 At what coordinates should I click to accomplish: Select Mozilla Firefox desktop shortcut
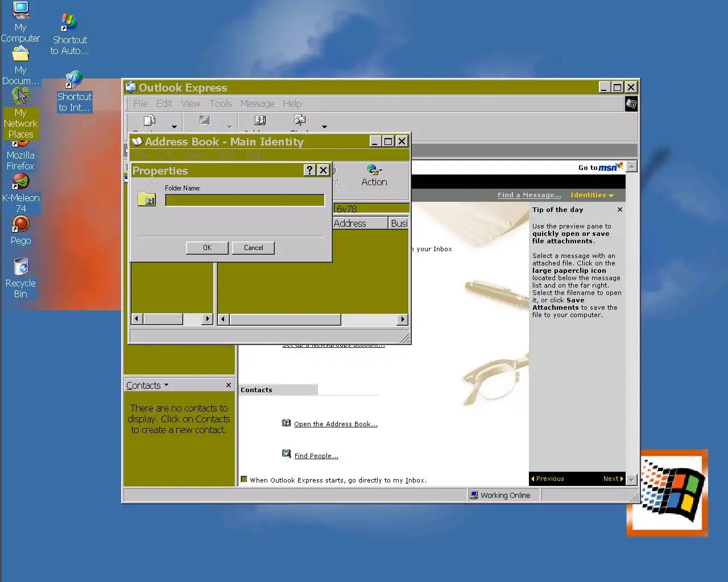tap(20, 155)
